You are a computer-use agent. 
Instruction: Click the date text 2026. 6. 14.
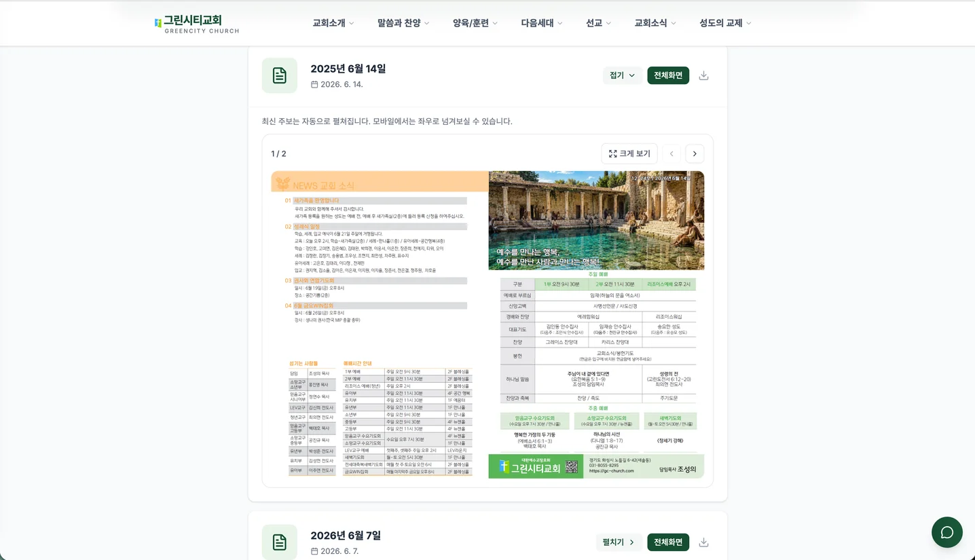pos(342,84)
